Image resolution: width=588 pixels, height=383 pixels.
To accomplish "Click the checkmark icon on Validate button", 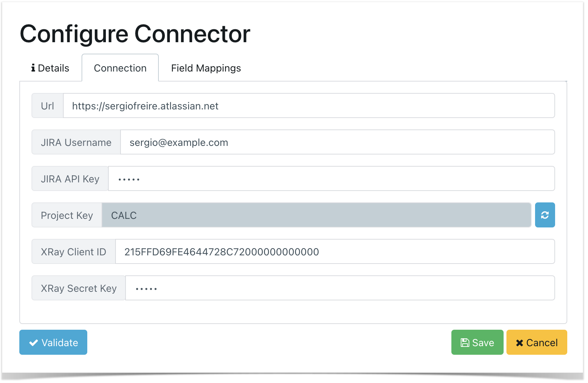I will [34, 343].
